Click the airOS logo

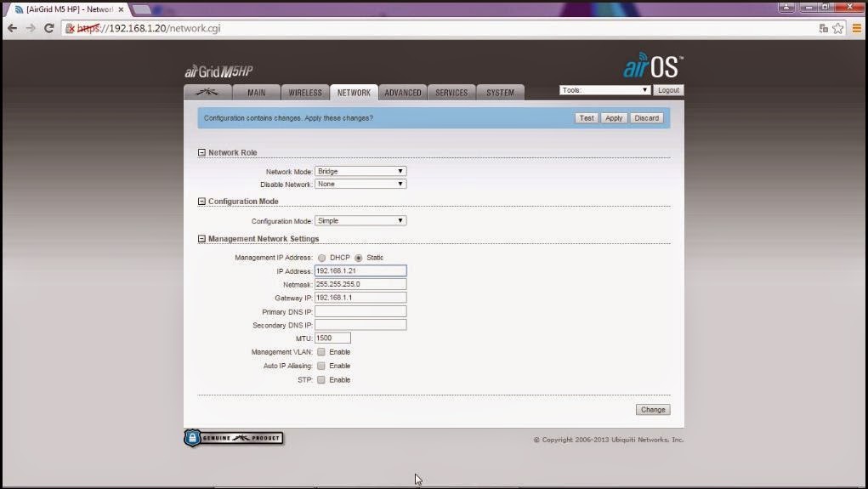pyautogui.click(x=653, y=65)
